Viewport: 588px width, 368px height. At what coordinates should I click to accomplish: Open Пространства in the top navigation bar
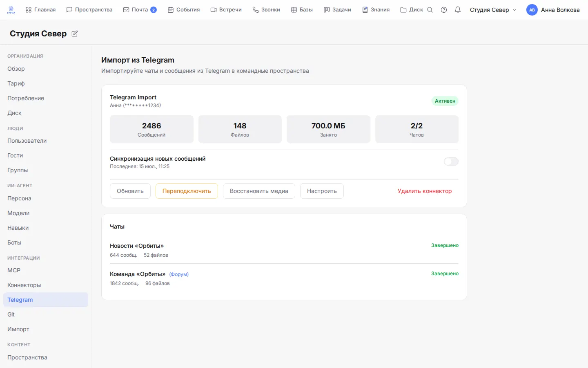tap(89, 10)
